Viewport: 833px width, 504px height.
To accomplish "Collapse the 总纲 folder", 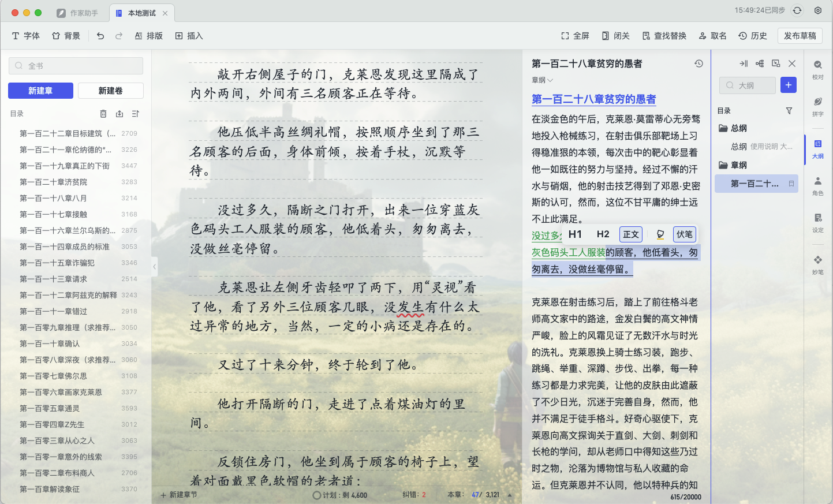I will 733,128.
